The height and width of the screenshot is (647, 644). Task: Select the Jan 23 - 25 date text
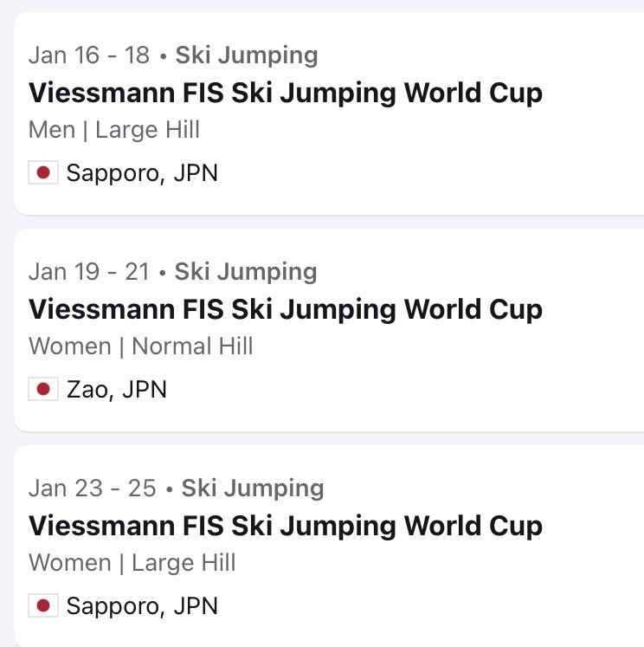coord(93,488)
